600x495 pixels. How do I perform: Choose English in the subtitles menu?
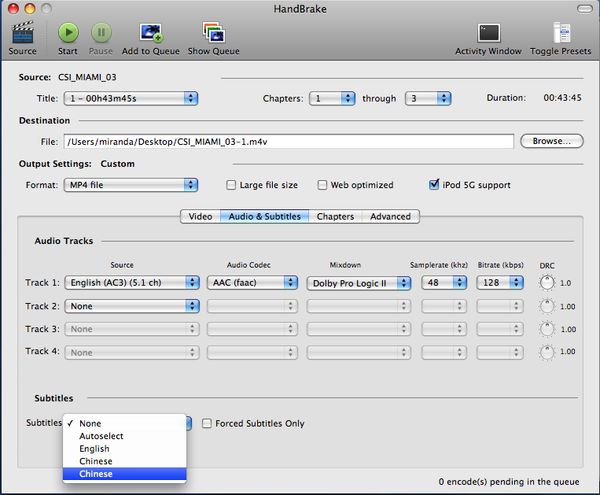pyautogui.click(x=124, y=449)
